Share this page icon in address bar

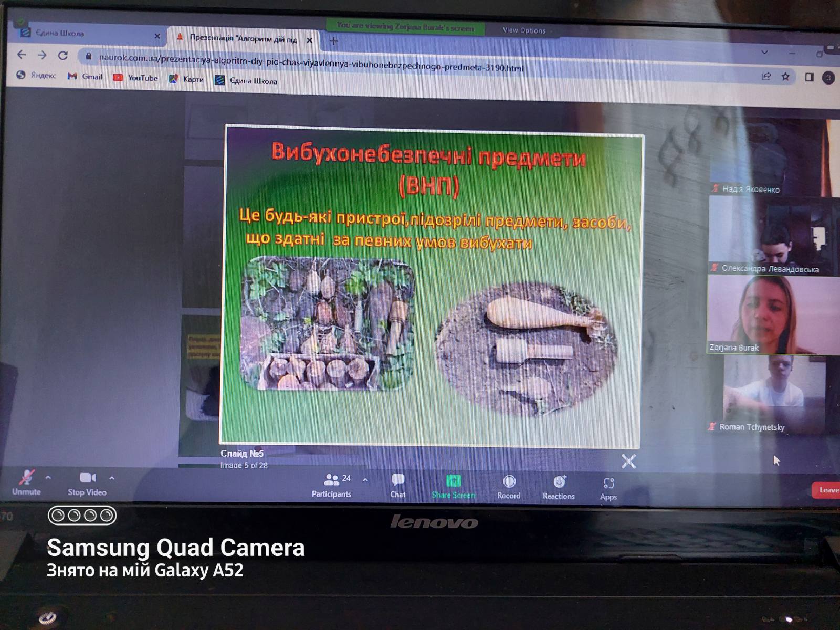pyautogui.click(x=766, y=77)
